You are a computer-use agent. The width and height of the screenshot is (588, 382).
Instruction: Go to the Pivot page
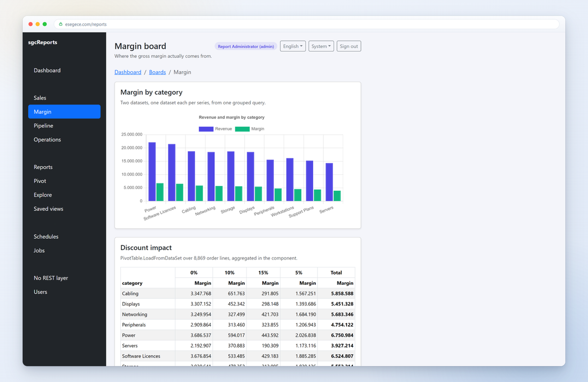[x=64, y=181]
